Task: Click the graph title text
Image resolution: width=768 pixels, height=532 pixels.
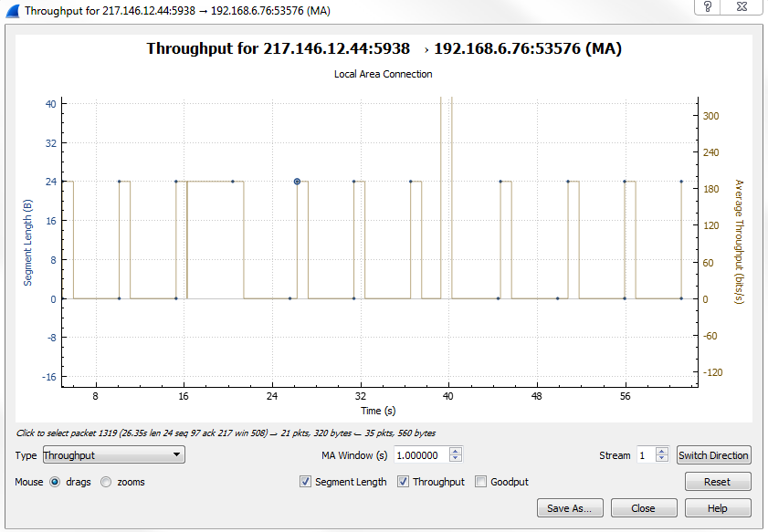Action: point(384,48)
